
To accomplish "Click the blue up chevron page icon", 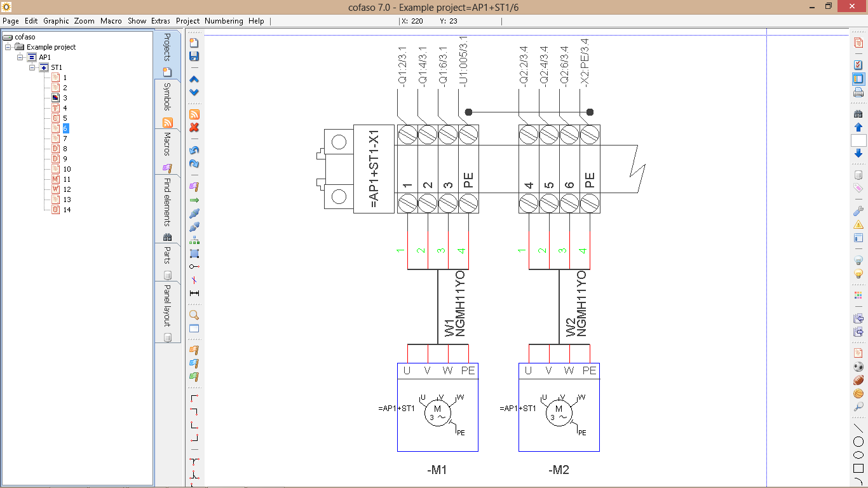I will coord(194,79).
